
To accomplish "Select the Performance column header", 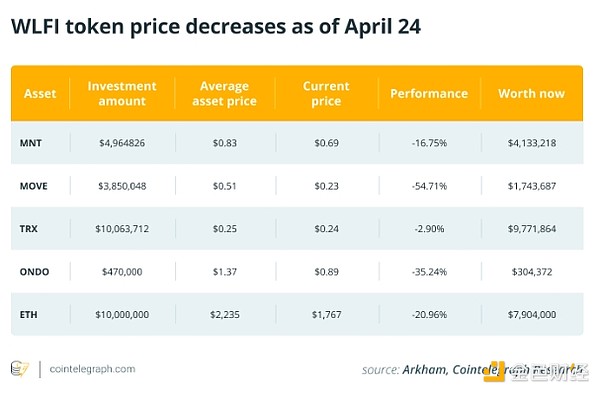I will [x=429, y=93].
